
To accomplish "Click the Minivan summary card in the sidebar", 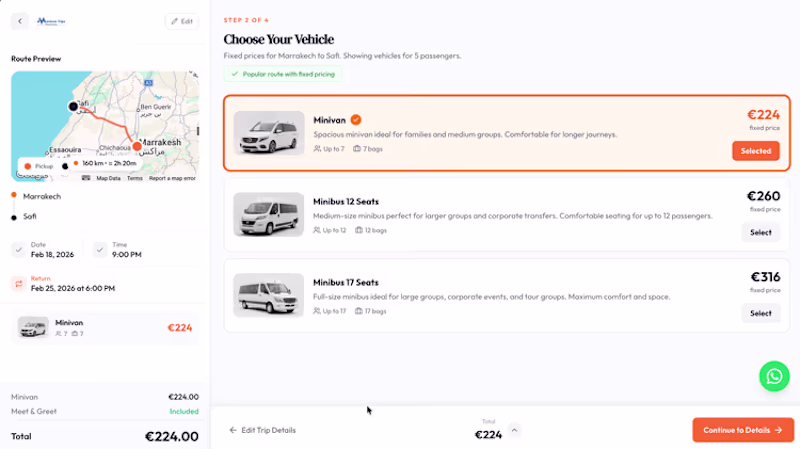I will pyautogui.click(x=104, y=328).
